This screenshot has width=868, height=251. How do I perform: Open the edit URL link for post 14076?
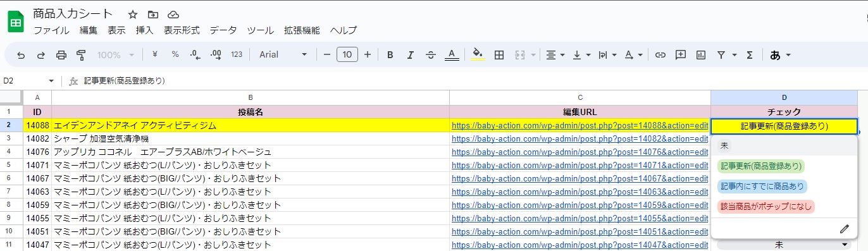(x=580, y=152)
